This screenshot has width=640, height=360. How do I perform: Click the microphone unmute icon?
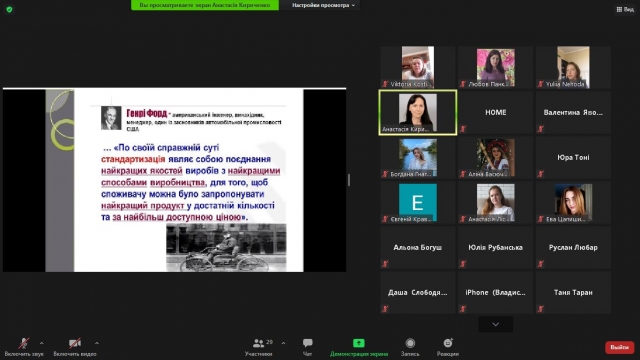click(24, 343)
